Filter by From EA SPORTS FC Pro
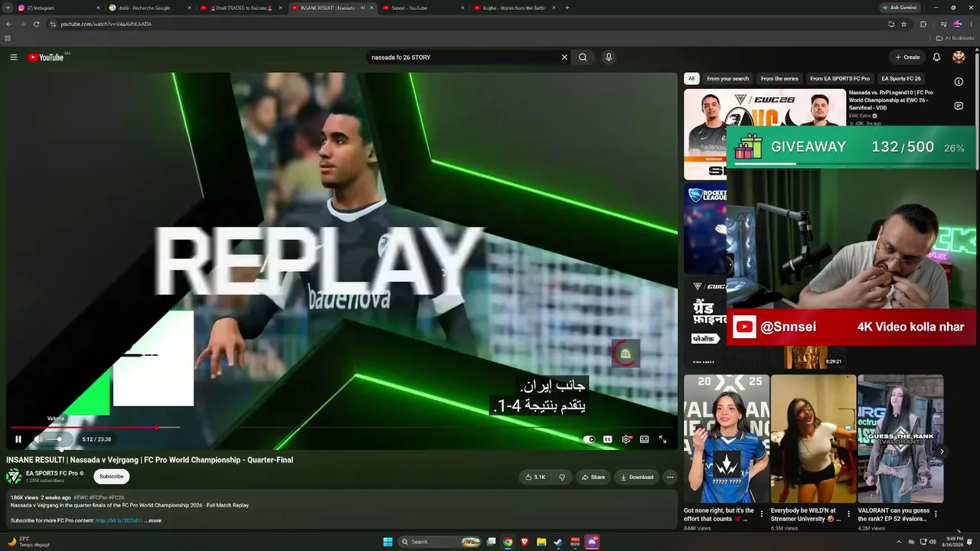Image resolution: width=980 pixels, height=551 pixels. tap(840, 78)
